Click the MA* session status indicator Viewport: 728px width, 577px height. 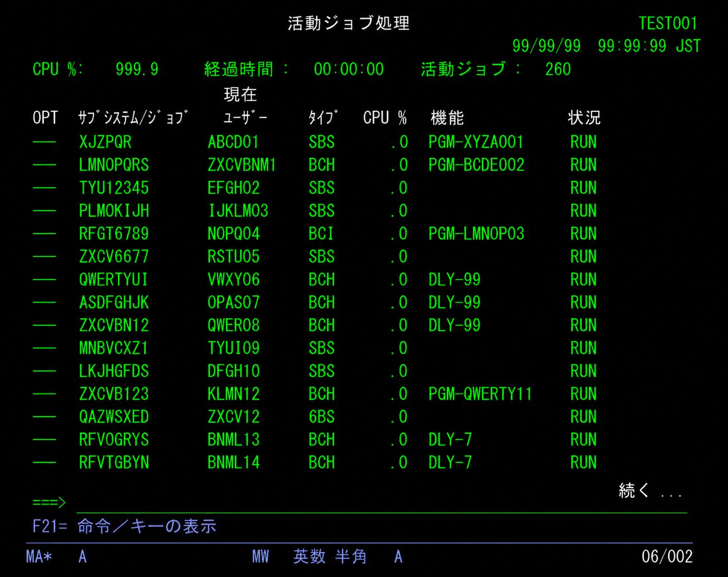[x=39, y=557]
